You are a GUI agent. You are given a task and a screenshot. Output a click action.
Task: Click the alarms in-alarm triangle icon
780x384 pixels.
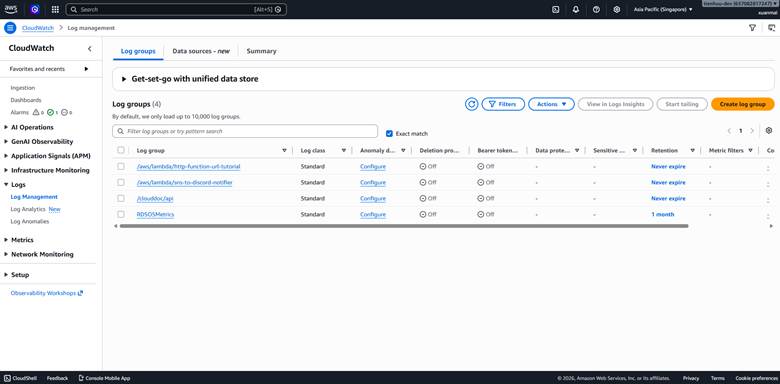click(x=36, y=112)
